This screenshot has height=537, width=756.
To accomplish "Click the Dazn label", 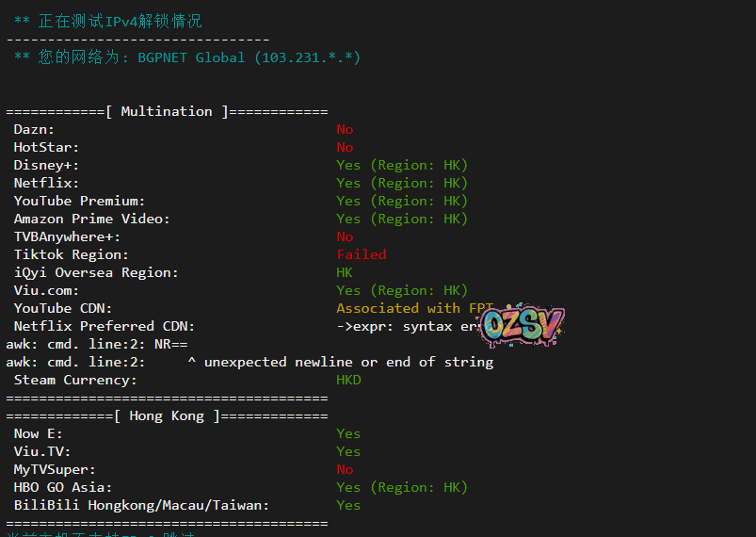I will tap(34, 129).
